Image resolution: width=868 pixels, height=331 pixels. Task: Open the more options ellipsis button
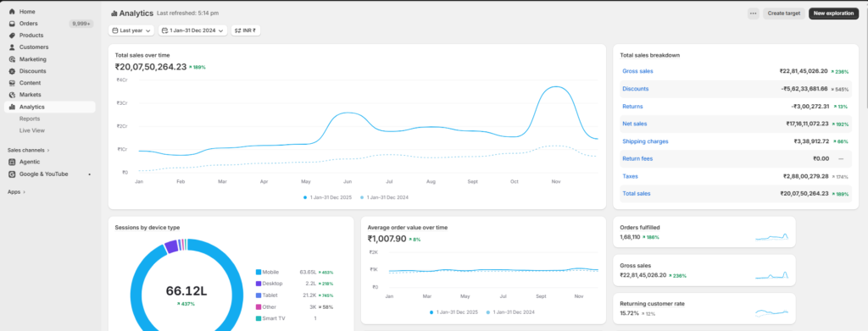click(753, 14)
